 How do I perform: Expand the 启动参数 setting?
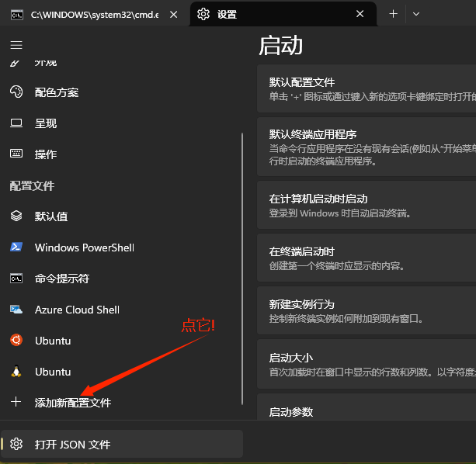(x=367, y=407)
